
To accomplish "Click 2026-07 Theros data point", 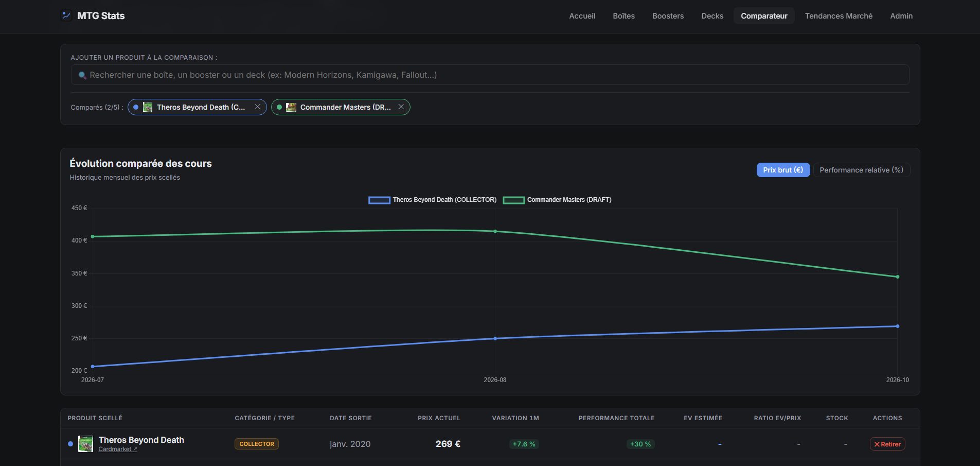I will click(93, 367).
